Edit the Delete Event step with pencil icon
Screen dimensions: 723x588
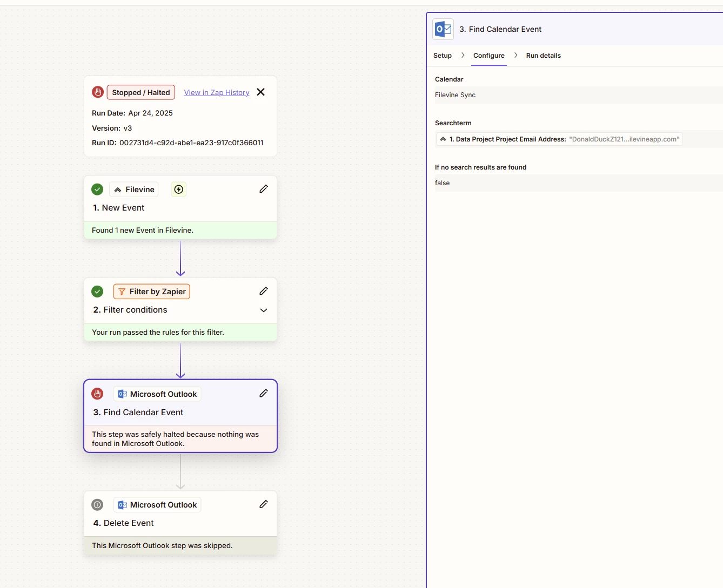pos(264,504)
